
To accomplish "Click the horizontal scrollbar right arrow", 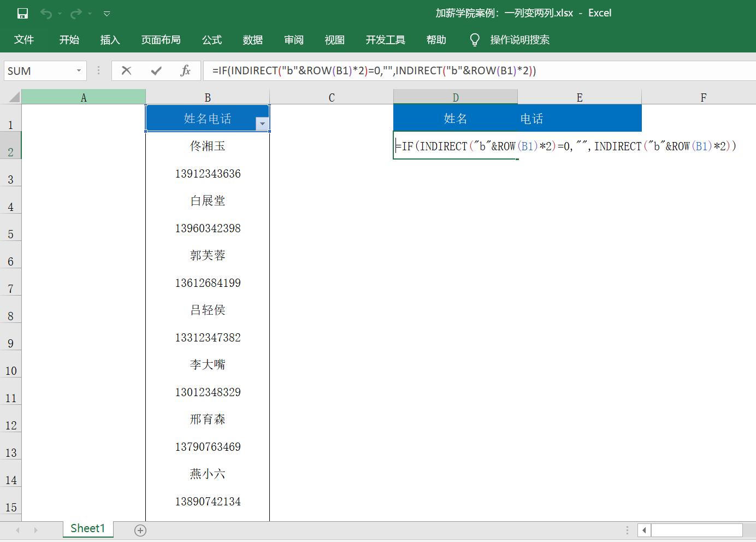I will (751, 530).
